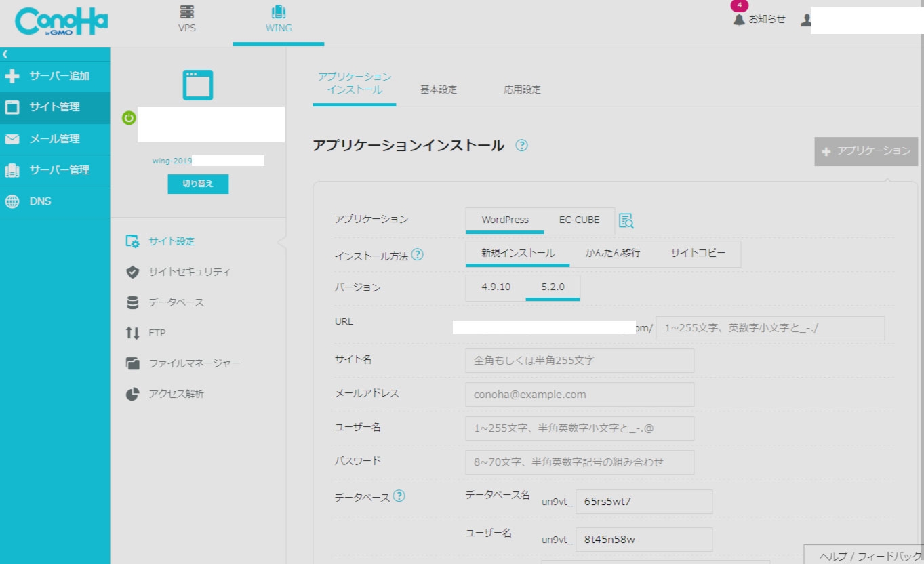Click the help icon beside インストール方法
The width and height of the screenshot is (924, 564).
(x=418, y=255)
